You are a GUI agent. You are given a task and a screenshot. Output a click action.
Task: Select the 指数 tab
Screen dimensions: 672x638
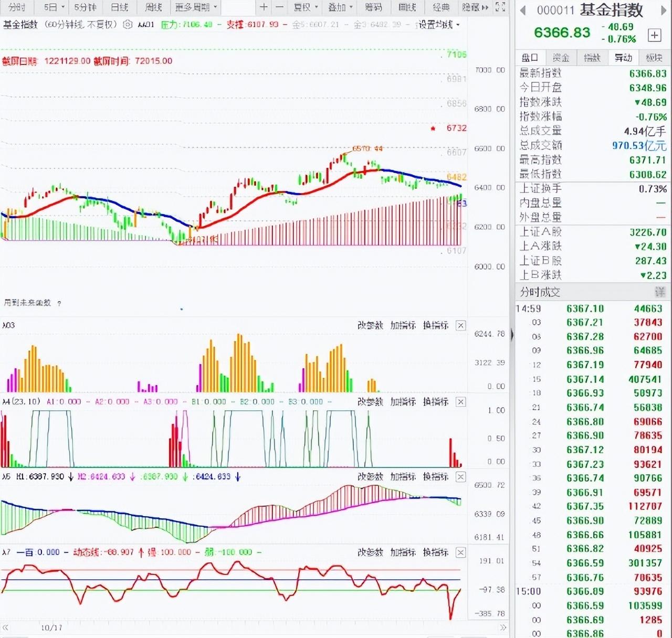click(x=592, y=58)
